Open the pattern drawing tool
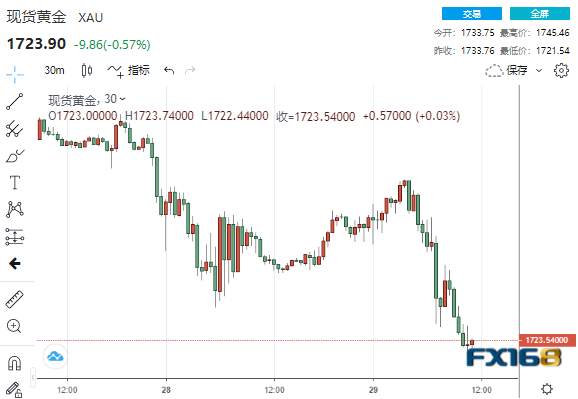 click(x=15, y=209)
